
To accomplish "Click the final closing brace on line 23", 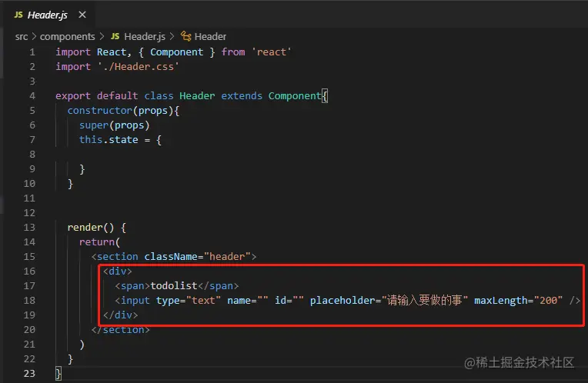I will coord(58,374).
